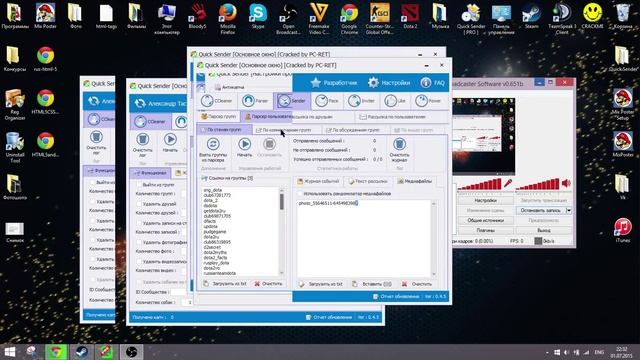The height and width of the screenshot is (360, 640).
Task: Open the Mozilla Firefox desktop shortcut
Action: coord(227,19)
